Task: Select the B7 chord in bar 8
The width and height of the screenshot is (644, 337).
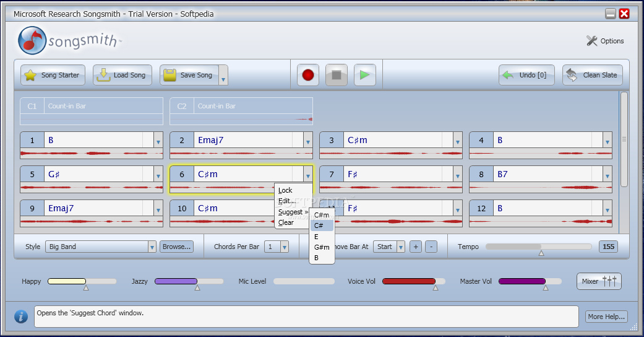Action: click(x=502, y=175)
